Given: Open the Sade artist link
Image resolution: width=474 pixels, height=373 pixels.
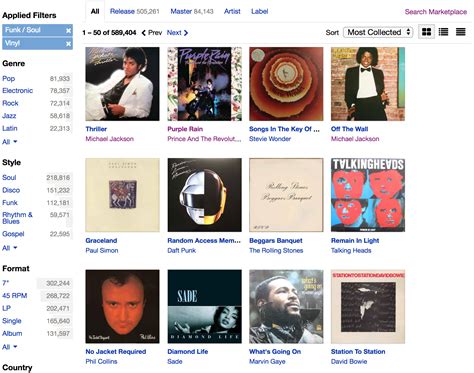Looking at the screenshot, I should click(175, 362).
